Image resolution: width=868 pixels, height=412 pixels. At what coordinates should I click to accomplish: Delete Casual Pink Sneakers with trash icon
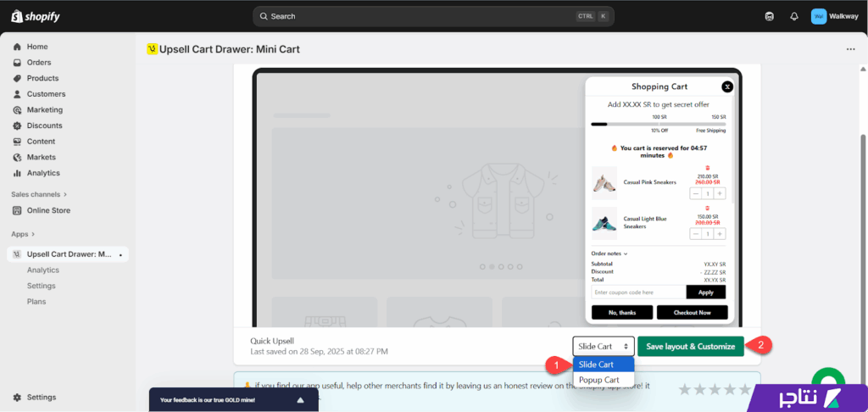(708, 167)
